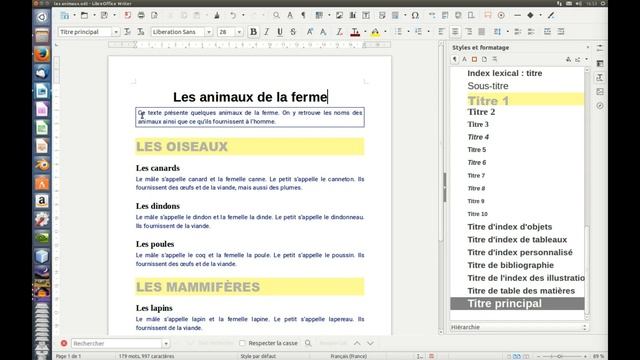Click the Open file folder icon
640x360 pixels.
[x=84, y=16]
